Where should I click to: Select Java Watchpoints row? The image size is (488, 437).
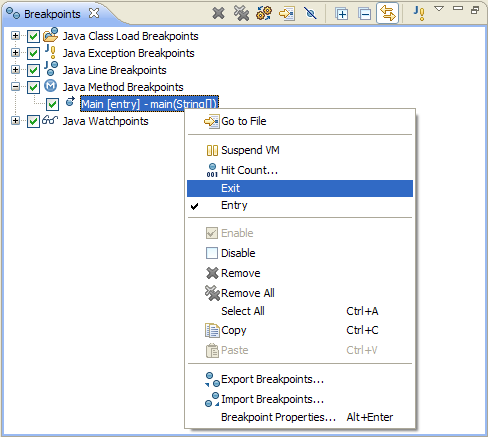pyautogui.click(x=105, y=121)
